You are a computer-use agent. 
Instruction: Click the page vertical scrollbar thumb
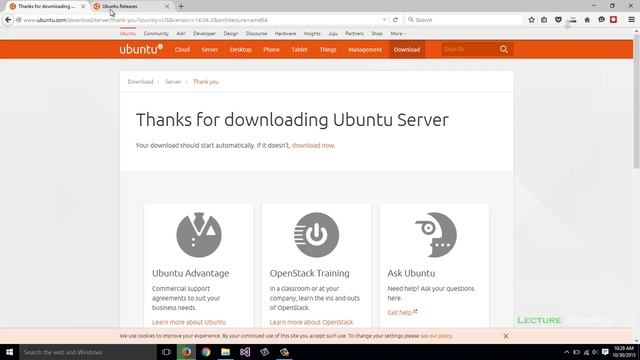click(x=636, y=102)
